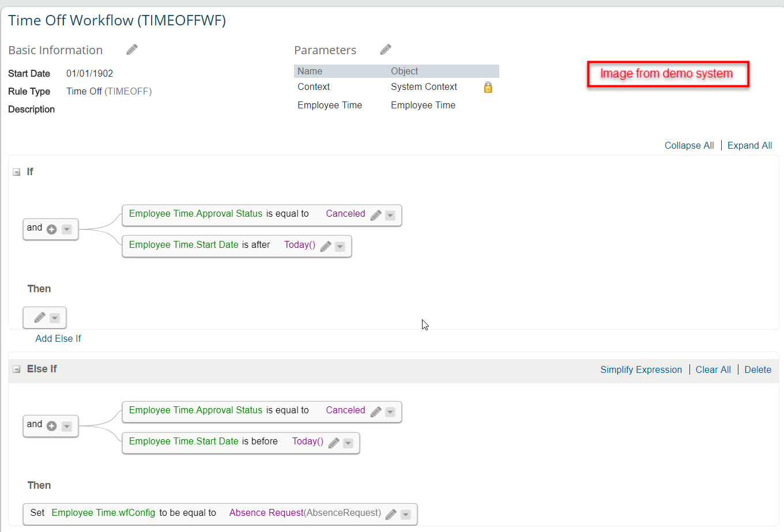Click 'Today()' in is before condition

pyautogui.click(x=308, y=441)
